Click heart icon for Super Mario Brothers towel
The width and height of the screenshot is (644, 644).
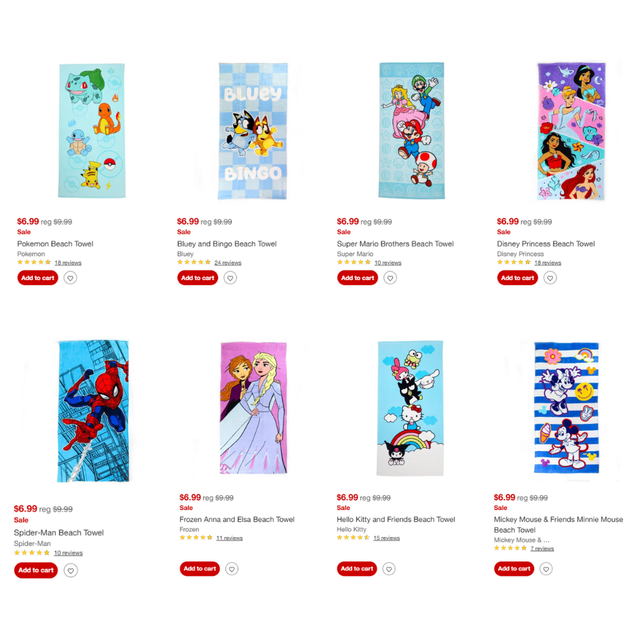pyautogui.click(x=390, y=278)
